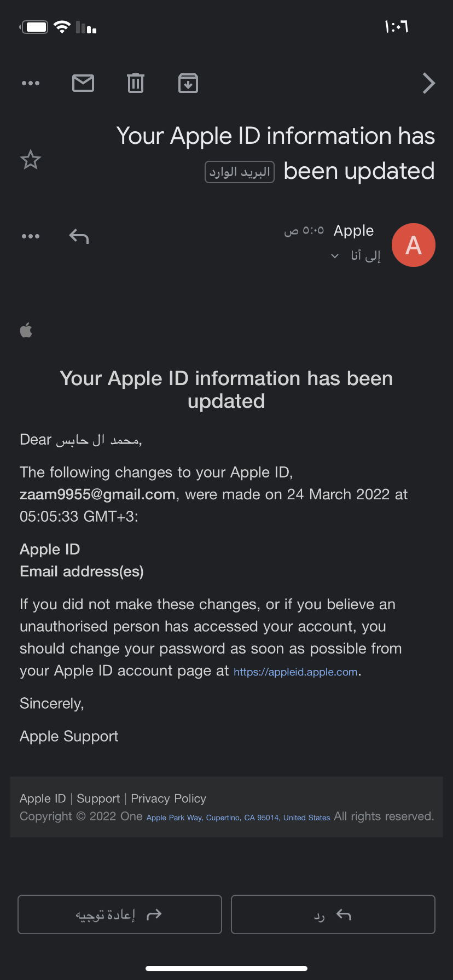Go back using the right chevron arrow

429,83
